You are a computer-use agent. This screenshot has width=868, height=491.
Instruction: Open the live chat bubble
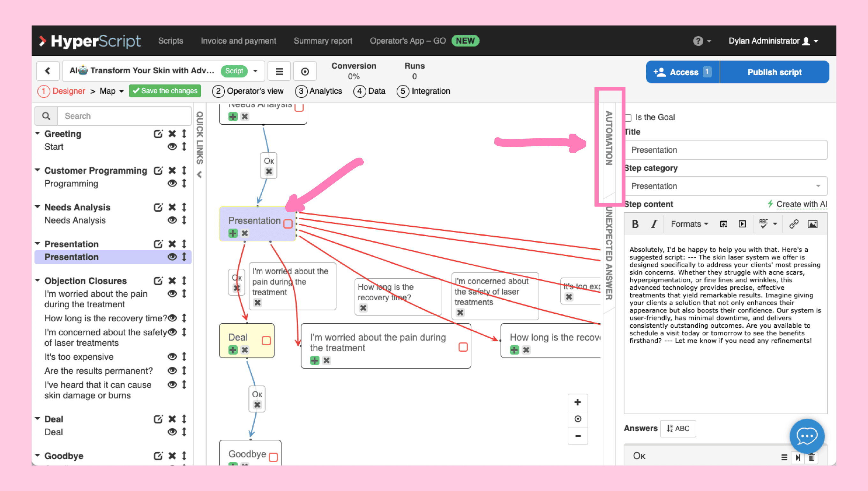[807, 436]
